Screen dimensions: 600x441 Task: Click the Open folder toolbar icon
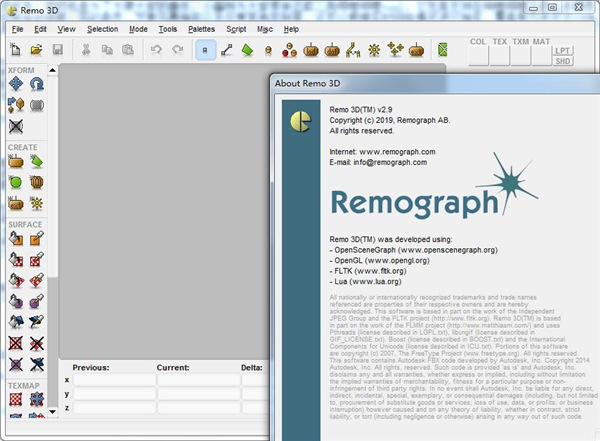coord(37,50)
